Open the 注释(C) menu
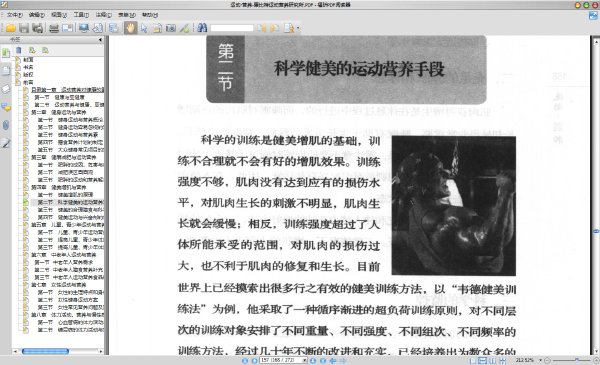This screenshot has width=600, height=365. tap(103, 15)
